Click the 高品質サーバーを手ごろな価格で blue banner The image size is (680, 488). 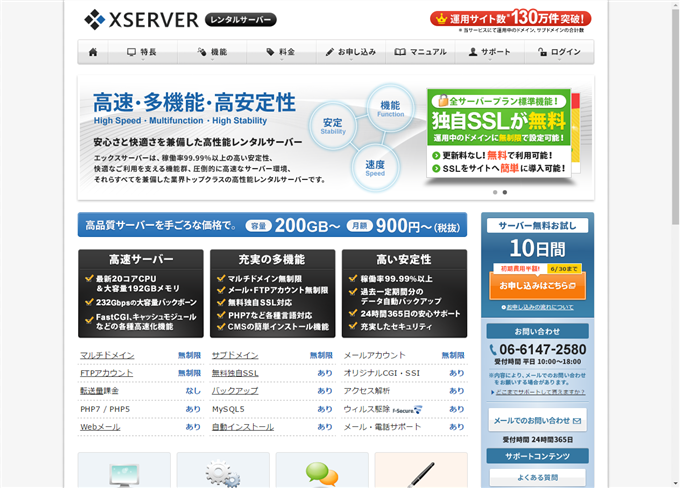pos(272,225)
